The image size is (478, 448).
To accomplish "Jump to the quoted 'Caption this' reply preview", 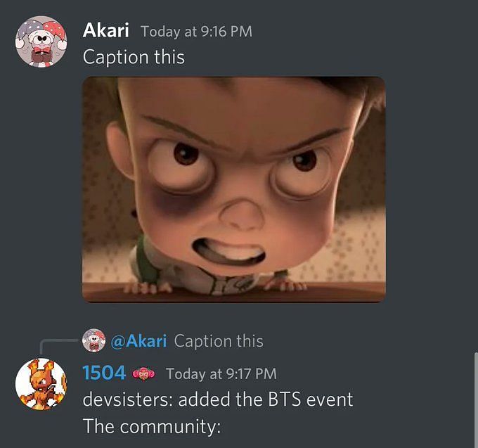I will click(x=219, y=341).
